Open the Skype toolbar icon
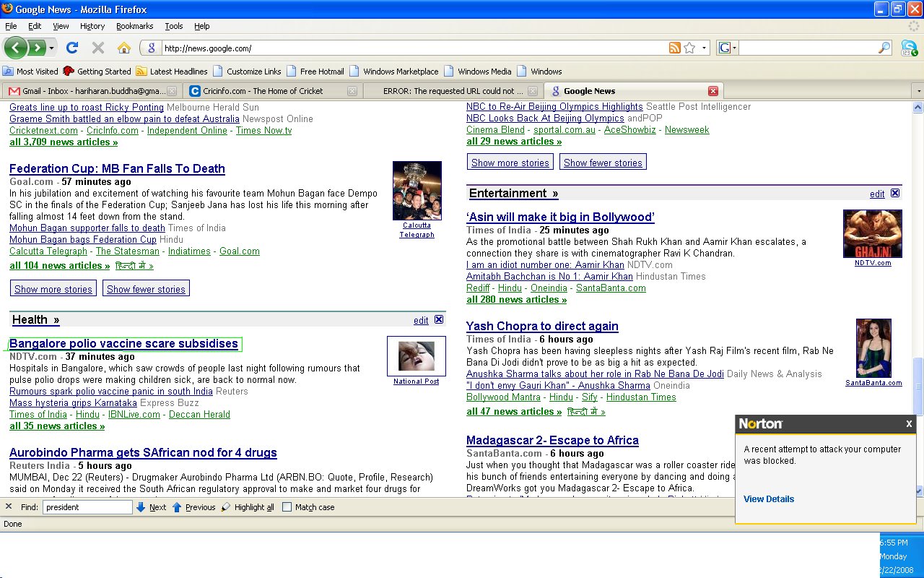 point(909,48)
